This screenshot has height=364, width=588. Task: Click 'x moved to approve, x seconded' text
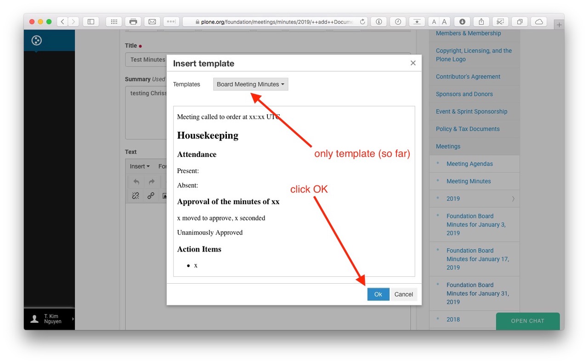tap(221, 218)
